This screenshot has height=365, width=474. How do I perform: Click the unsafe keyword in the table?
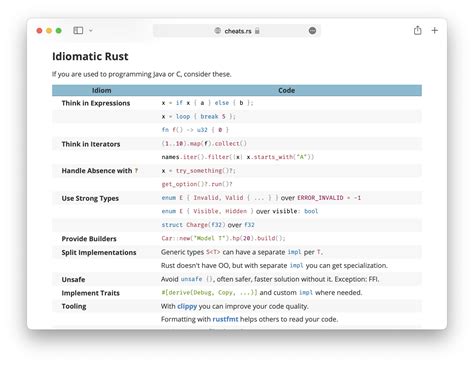pyautogui.click(x=191, y=279)
